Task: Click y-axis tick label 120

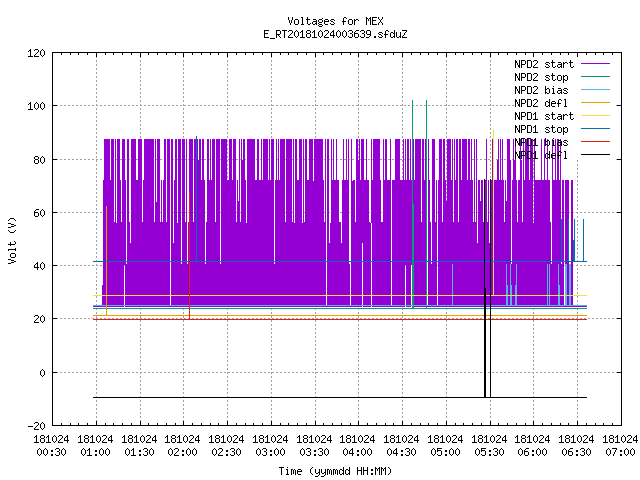Action: [x=36, y=53]
